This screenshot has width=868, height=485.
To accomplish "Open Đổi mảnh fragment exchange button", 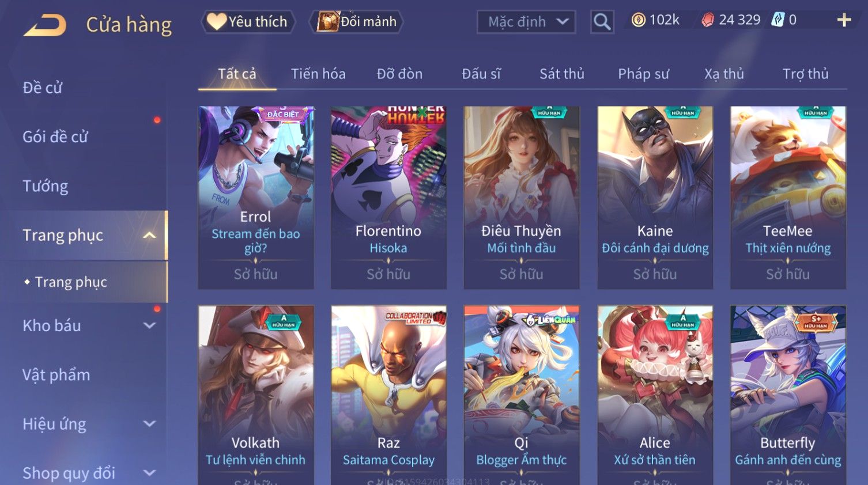I will click(357, 22).
